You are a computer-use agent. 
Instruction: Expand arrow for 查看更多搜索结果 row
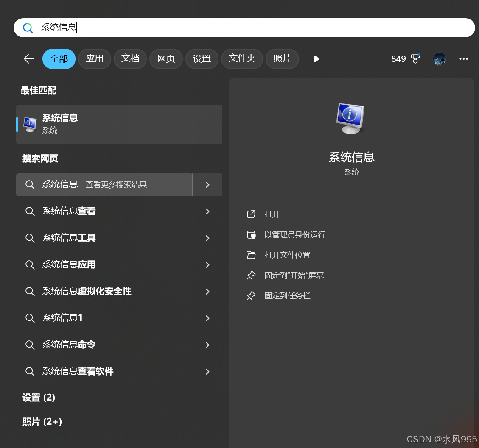(x=207, y=185)
